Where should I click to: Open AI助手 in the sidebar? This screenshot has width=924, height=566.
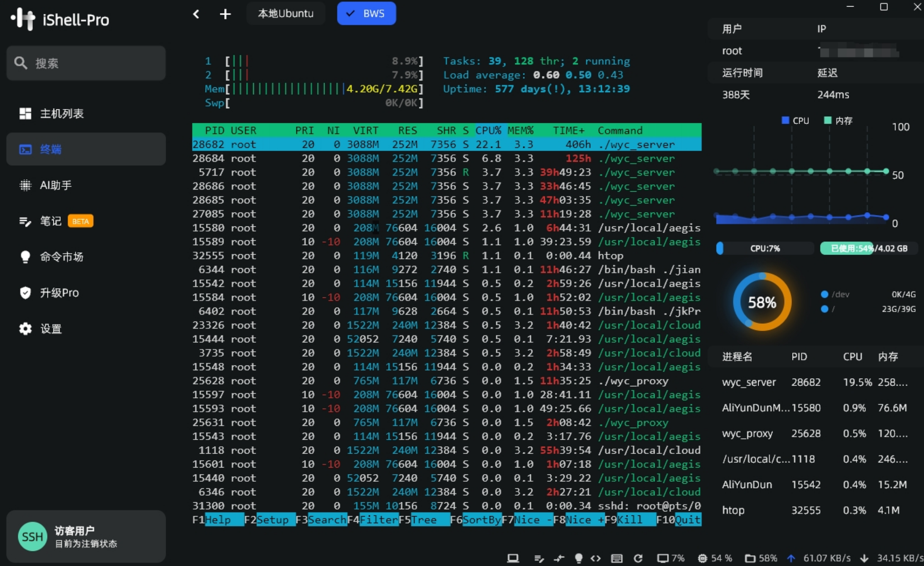(56, 185)
